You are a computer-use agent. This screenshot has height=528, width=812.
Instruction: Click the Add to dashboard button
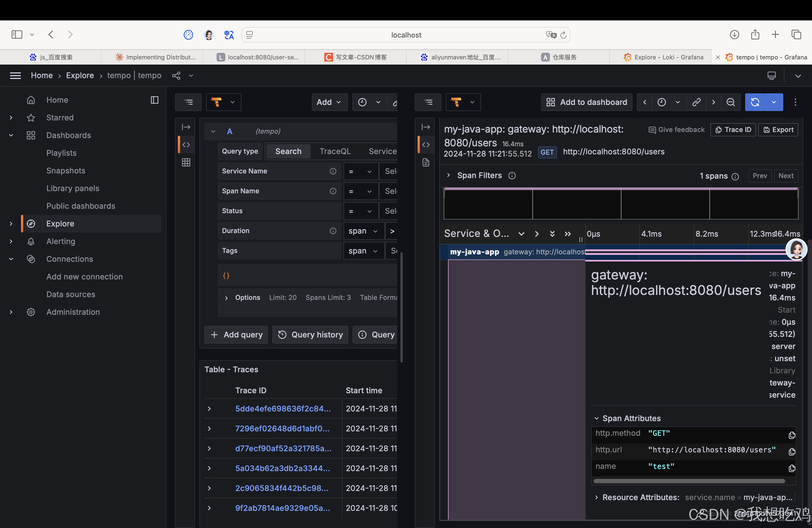pos(586,102)
